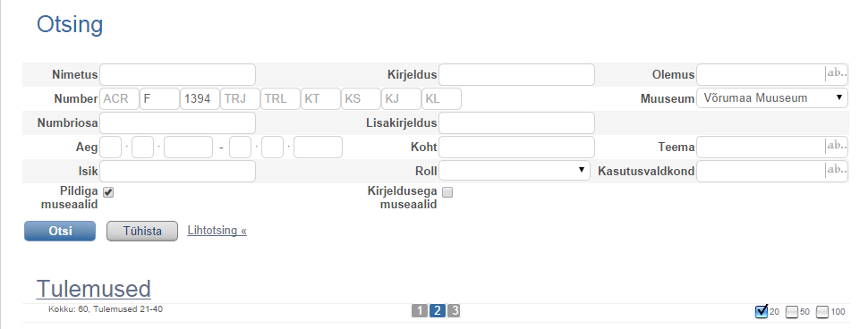The height and width of the screenshot is (329, 868).
Task: Click the Kirjeldus text field
Action: (x=516, y=74)
